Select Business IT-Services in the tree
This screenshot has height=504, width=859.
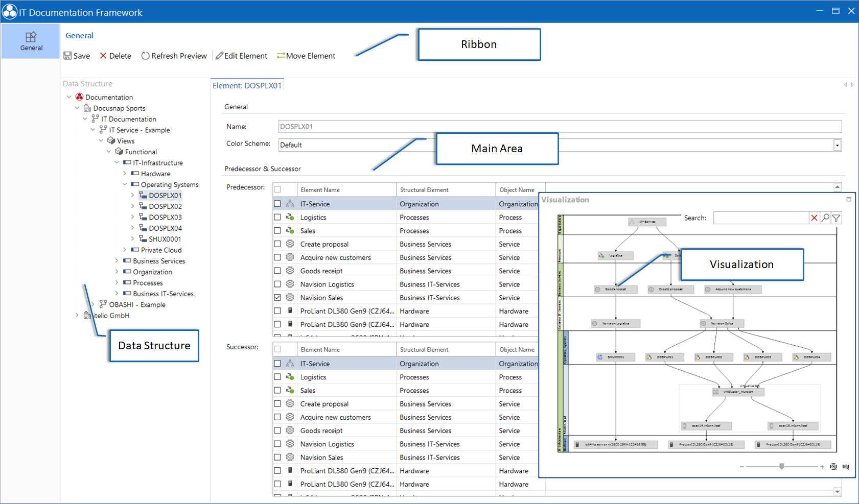point(163,294)
